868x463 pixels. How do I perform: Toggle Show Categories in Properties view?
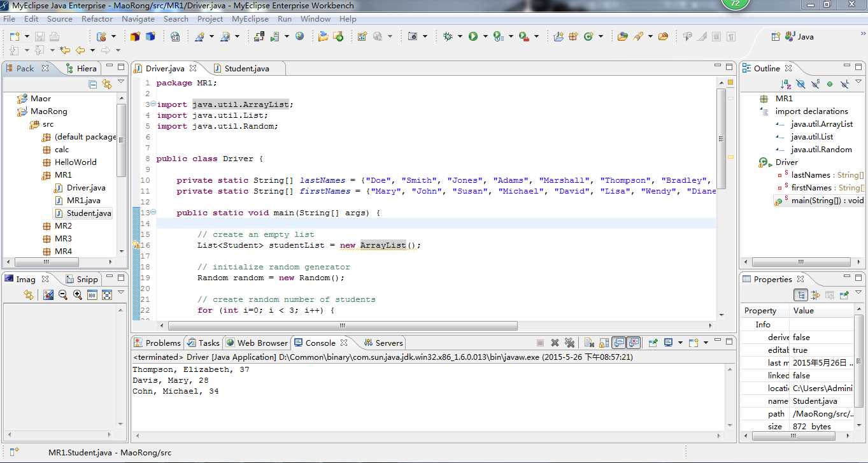800,295
